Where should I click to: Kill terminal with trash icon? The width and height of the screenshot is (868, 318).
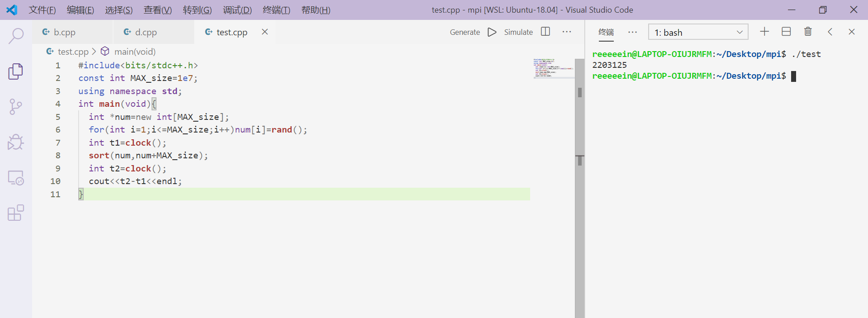tap(808, 31)
